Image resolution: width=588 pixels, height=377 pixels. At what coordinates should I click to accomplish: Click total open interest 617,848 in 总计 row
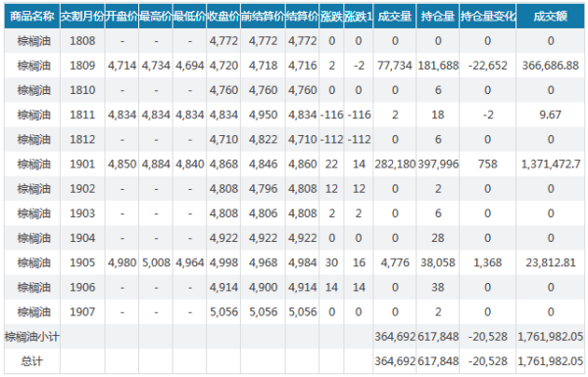(x=438, y=361)
